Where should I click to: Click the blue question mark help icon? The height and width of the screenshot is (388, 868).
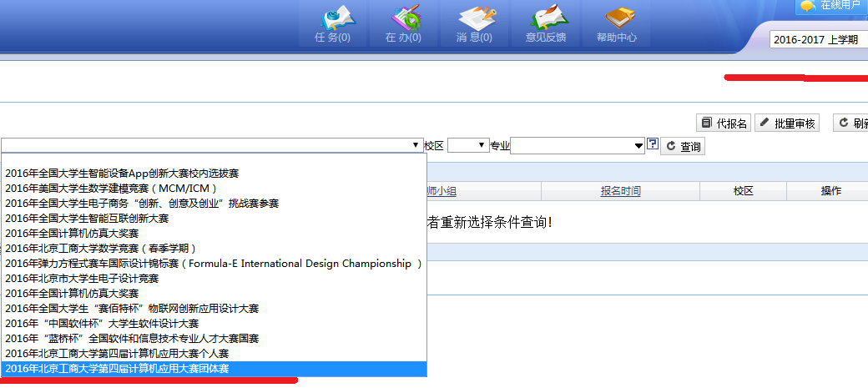click(653, 144)
